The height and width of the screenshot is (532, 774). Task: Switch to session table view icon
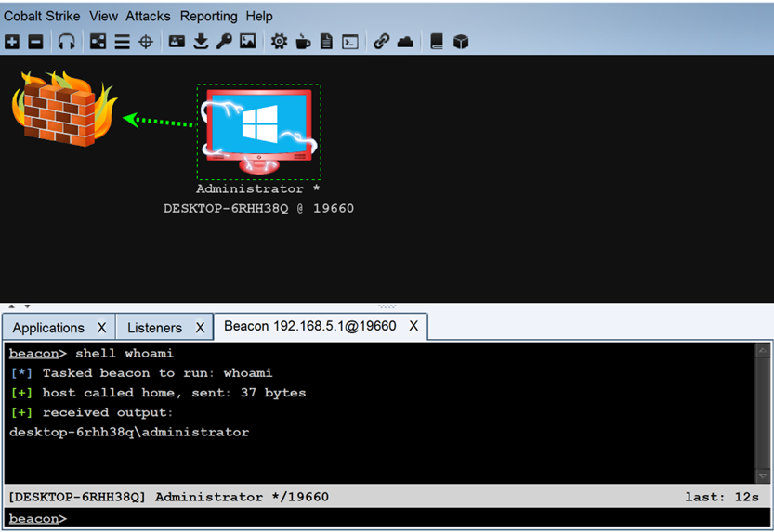(122, 42)
